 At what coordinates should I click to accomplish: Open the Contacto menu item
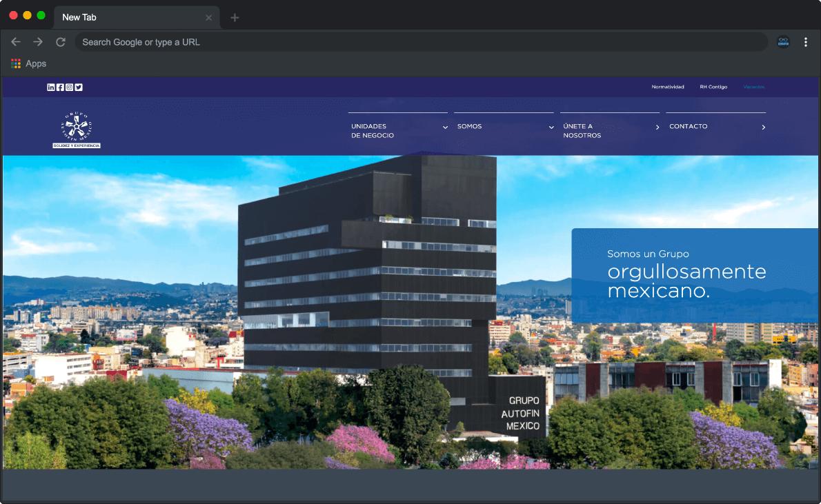pyautogui.click(x=688, y=127)
